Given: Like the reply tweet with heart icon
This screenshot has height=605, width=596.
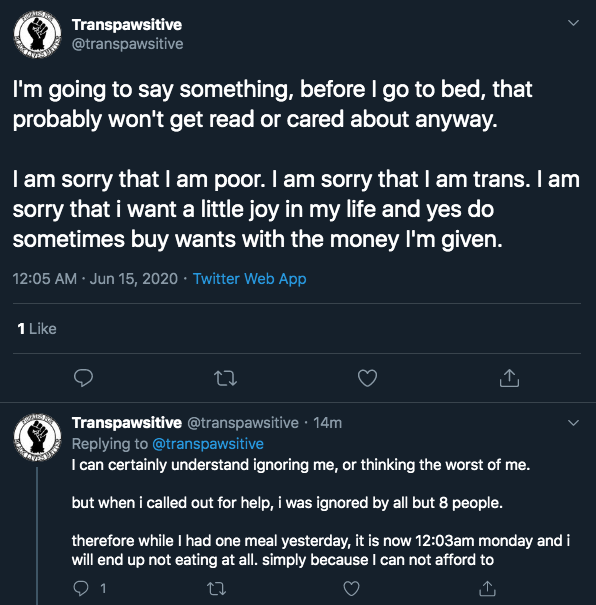Looking at the screenshot, I should coord(351,588).
